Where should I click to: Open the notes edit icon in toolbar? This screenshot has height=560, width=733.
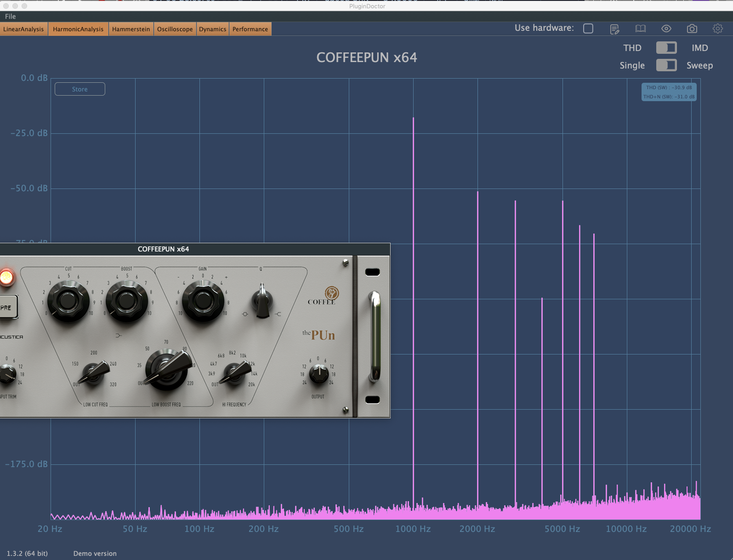pyautogui.click(x=614, y=29)
